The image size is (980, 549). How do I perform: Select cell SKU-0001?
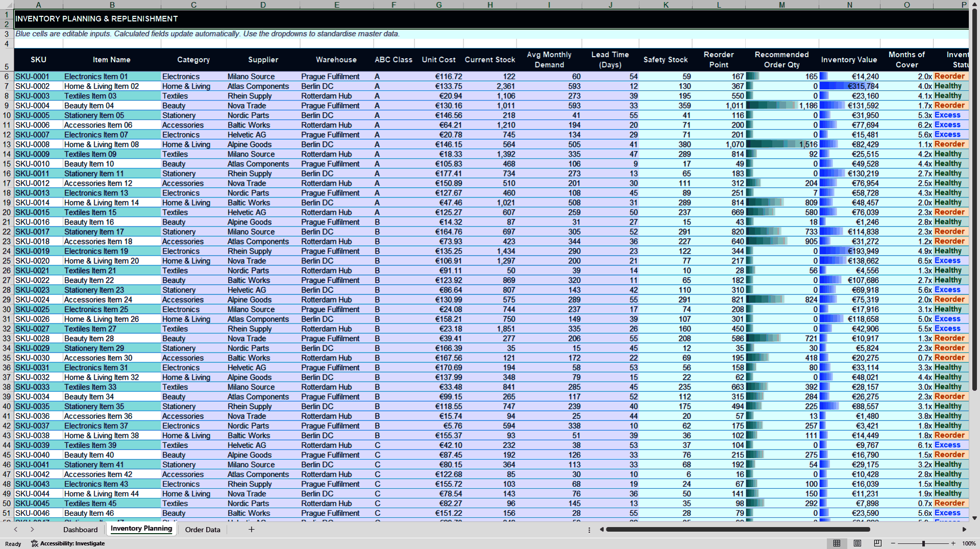(x=38, y=77)
